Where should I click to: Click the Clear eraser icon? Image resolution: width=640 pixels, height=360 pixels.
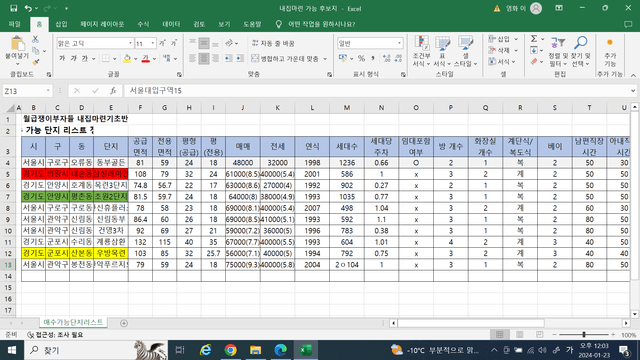click(534, 62)
